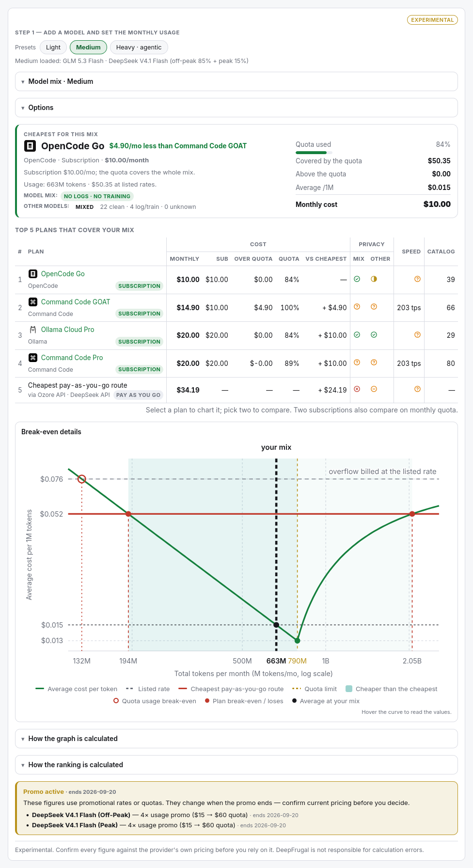473x868 pixels.
Task: Click the Ollama Cloud Pro llama icon
Action: 32,330
